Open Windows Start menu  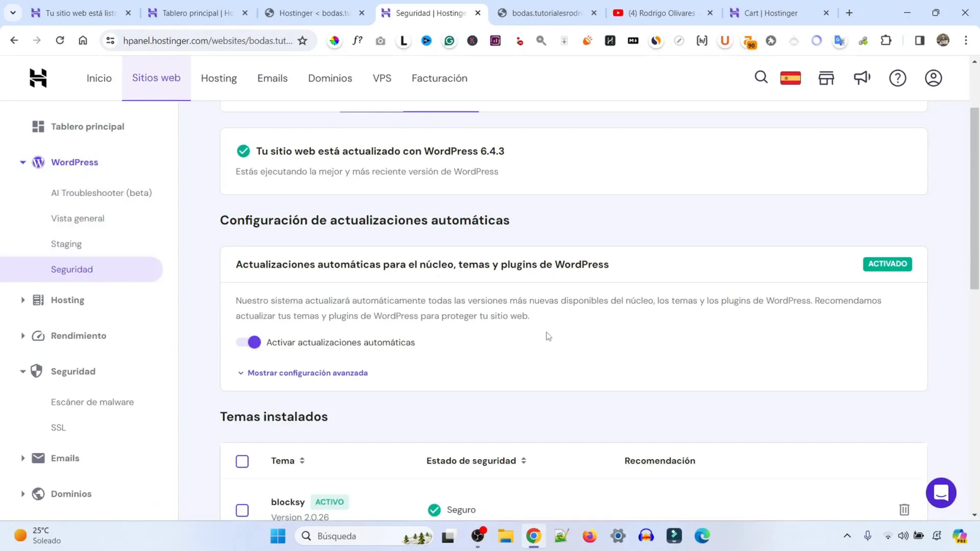(x=277, y=536)
